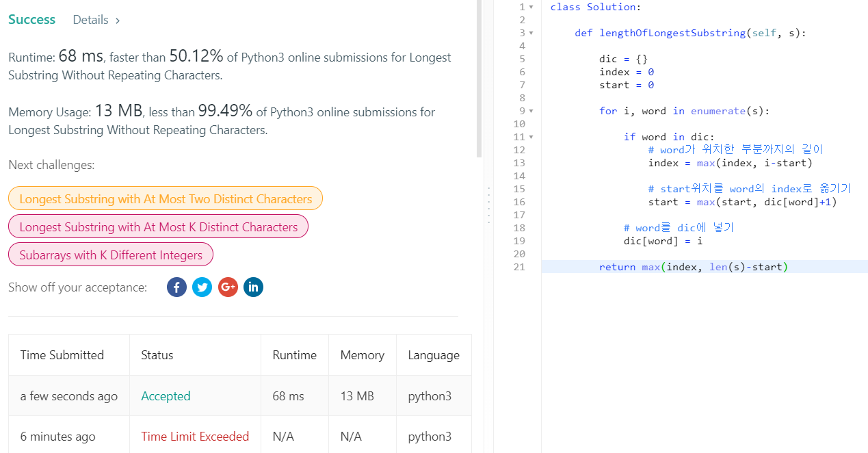Open Longest Substring with At Most Two Distinct Characters
Image resolution: width=868 pixels, height=453 pixels.
(166, 198)
